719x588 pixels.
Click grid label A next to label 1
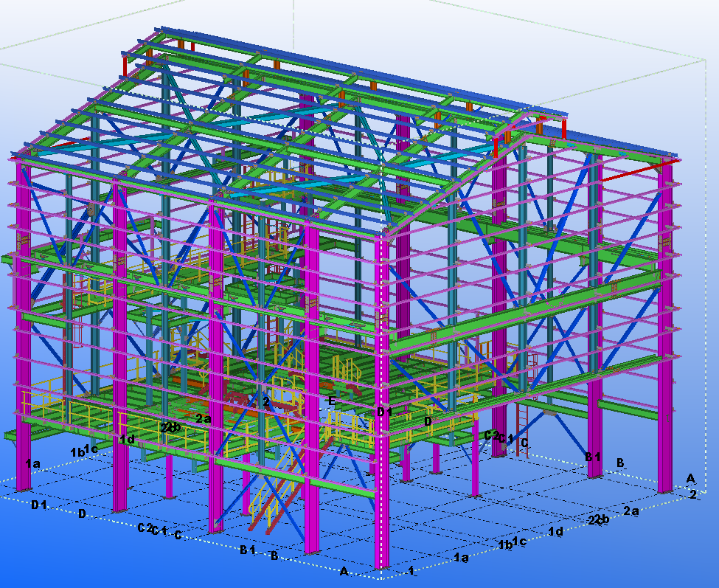point(344,570)
